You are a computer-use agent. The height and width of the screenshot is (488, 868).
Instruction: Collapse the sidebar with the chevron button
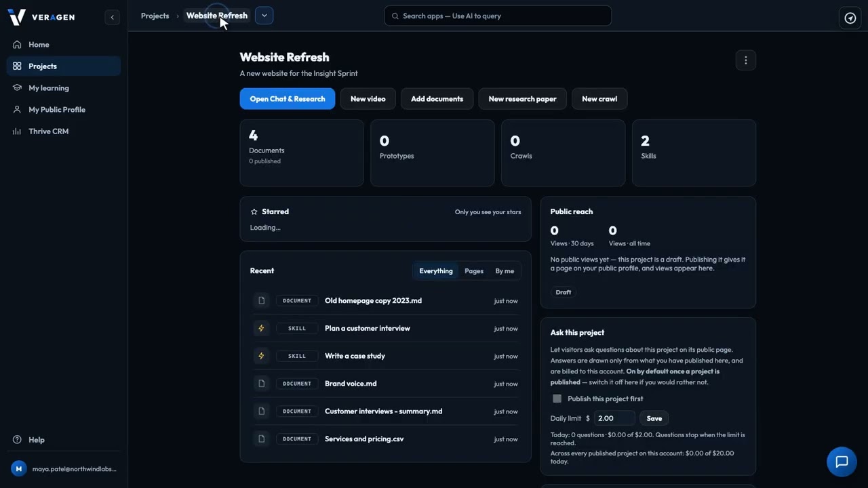point(112,17)
